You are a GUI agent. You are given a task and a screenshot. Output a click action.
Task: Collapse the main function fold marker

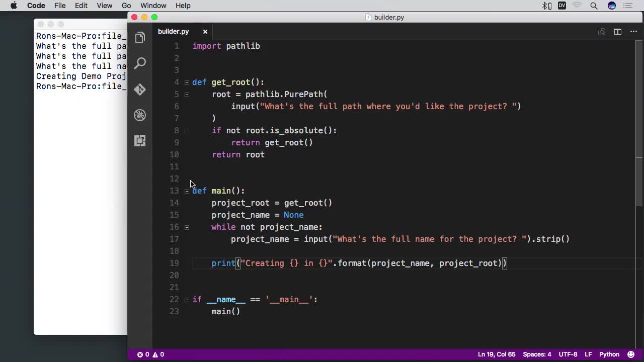coord(187,191)
